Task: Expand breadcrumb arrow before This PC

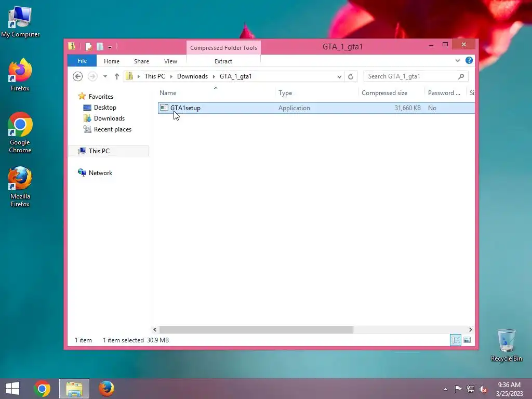Action: 138,76
